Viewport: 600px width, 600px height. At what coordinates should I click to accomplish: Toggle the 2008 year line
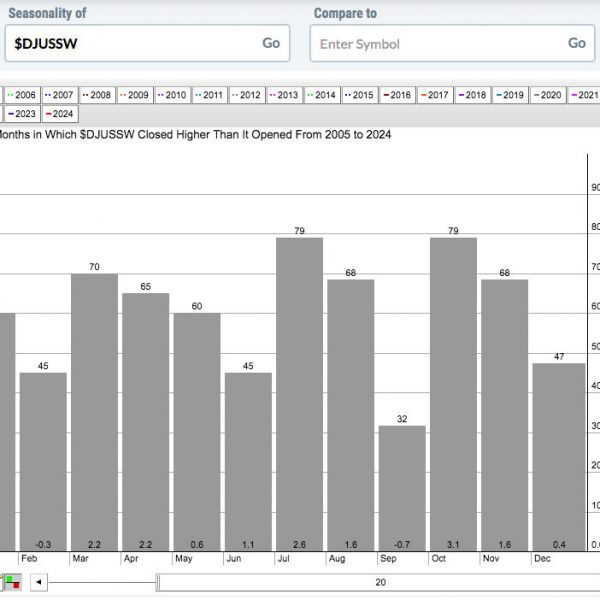pyautogui.click(x=97, y=95)
